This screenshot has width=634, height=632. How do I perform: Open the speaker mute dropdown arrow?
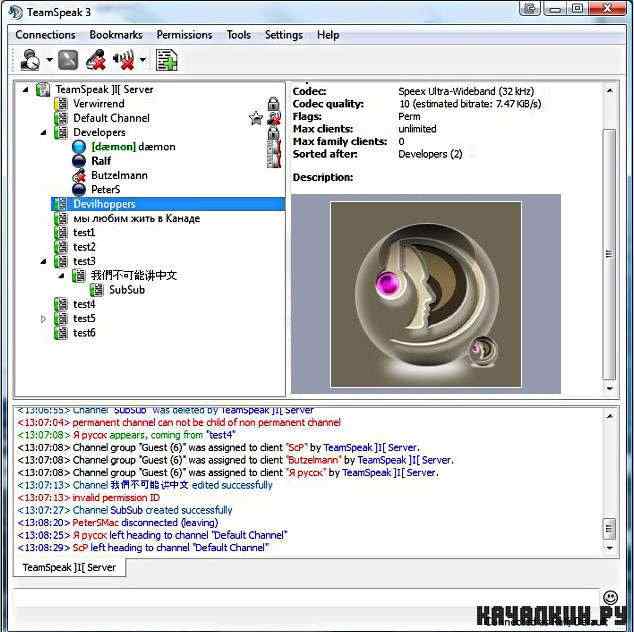pos(142,60)
